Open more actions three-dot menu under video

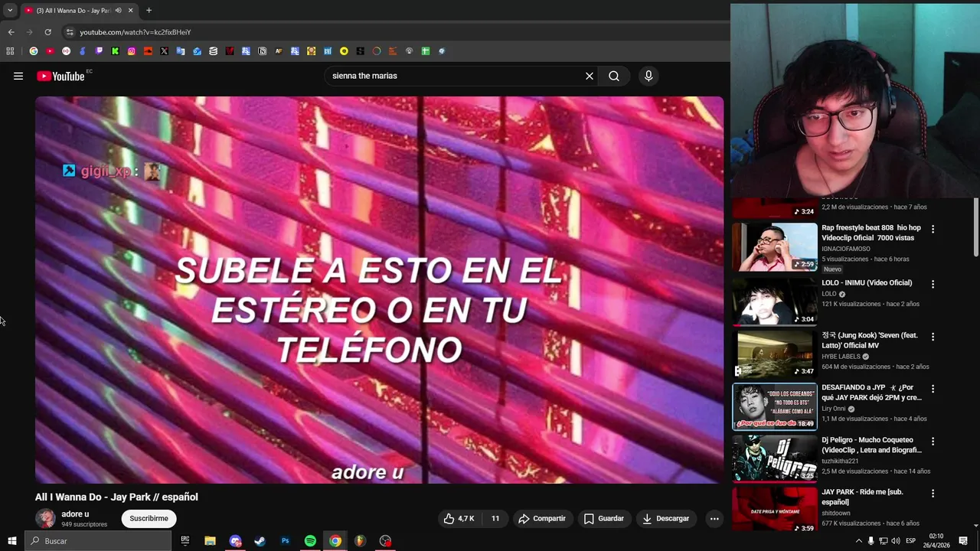pyautogui.click(x=714, y=518)
